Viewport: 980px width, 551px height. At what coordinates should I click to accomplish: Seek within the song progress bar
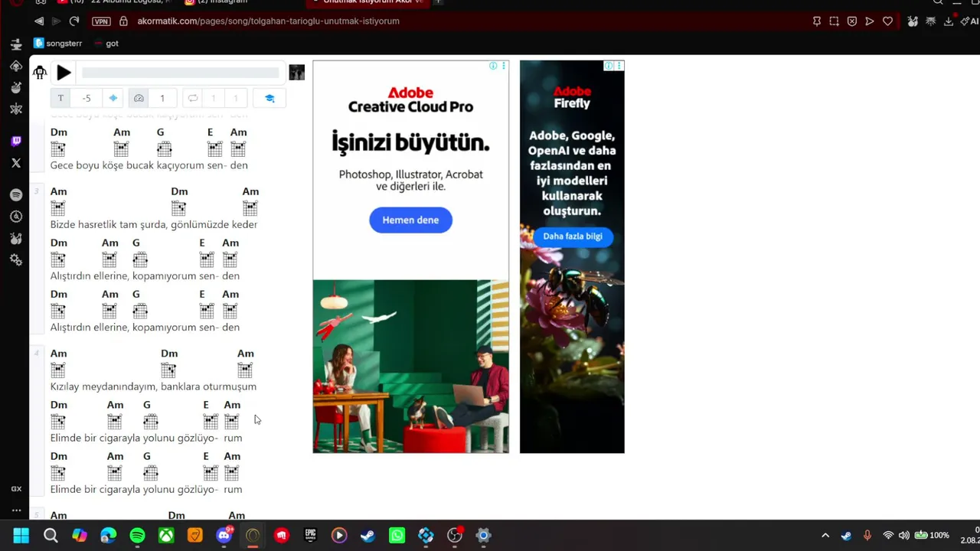point(181,73)
